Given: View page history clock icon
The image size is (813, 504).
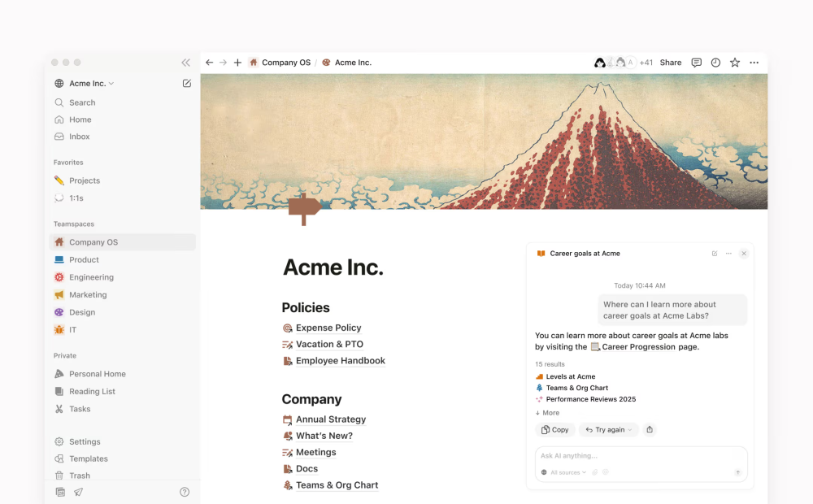Looking at the screenshot, I should click(x=715, y=63).
